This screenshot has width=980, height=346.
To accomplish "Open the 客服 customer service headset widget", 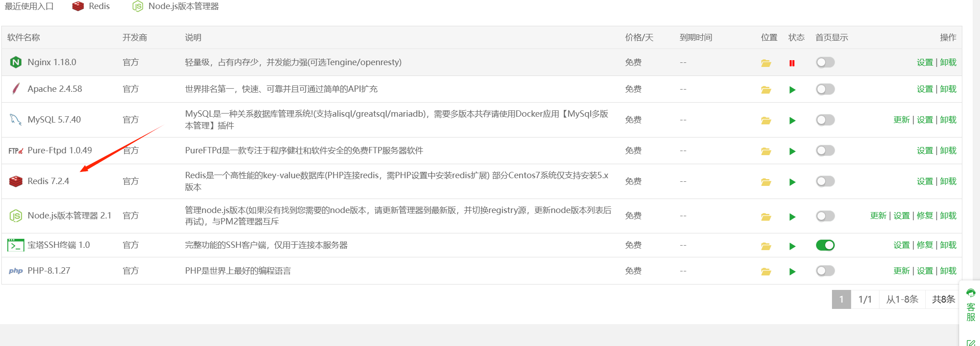I will click(970, 305).
